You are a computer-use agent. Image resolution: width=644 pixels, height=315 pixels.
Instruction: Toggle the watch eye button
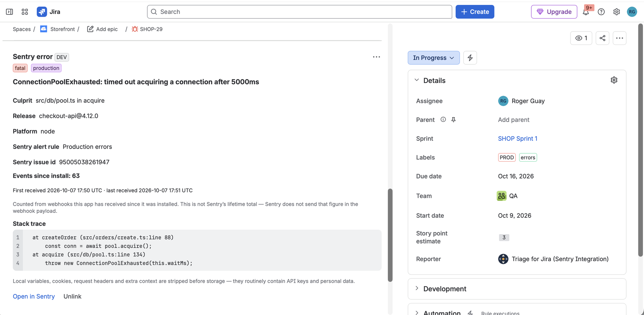[581, 38]
